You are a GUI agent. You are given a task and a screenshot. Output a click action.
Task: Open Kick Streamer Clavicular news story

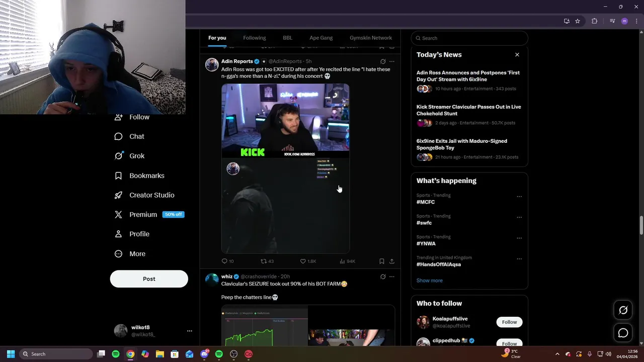(468, 115)
